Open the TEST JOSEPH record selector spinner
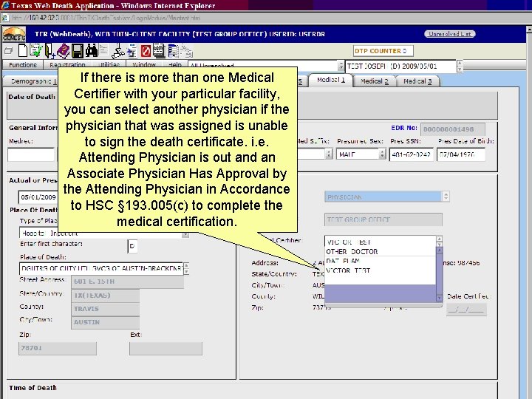 click(460, 66)
